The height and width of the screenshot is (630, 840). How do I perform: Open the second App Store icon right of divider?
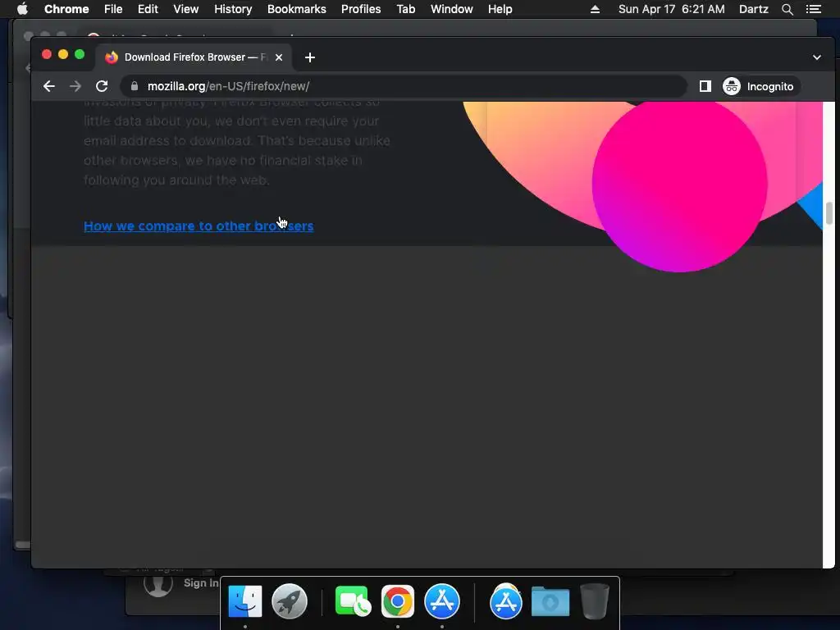click(x=505, y=601)
